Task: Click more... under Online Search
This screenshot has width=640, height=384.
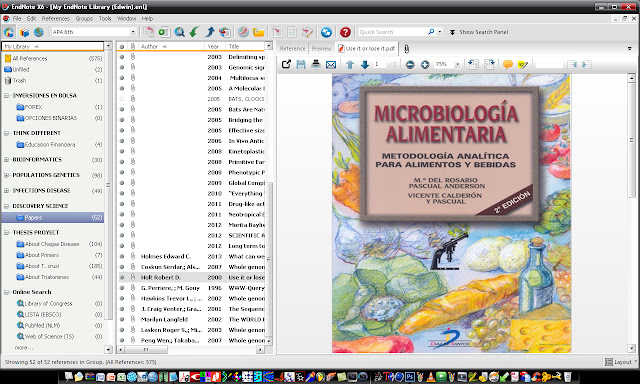Action: tap(23, 347)
